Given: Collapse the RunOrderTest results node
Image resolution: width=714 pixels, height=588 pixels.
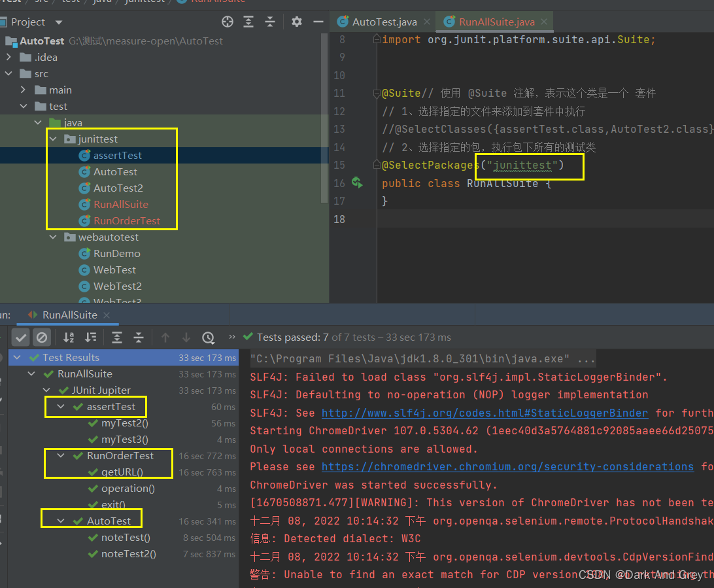Looking at the screenshot, I should click(x=61, y=456).
